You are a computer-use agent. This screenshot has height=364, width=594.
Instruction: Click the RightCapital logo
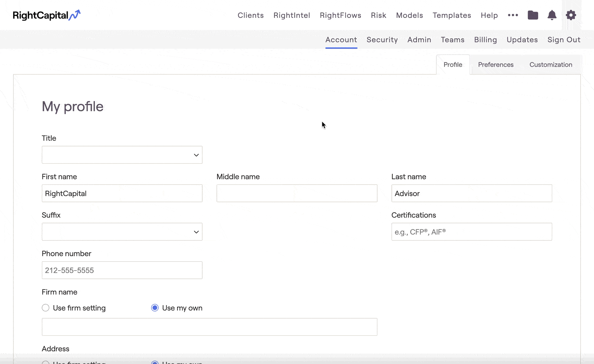pyautogui.click(x=47, y=15)
